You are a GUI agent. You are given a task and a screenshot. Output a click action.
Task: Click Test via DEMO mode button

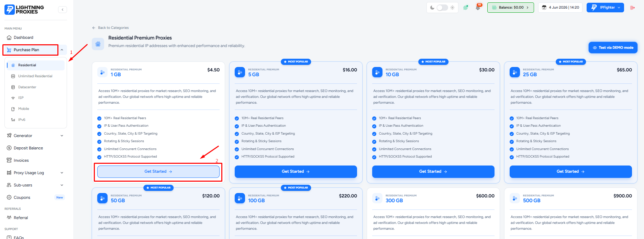click(x=613, y=48)
